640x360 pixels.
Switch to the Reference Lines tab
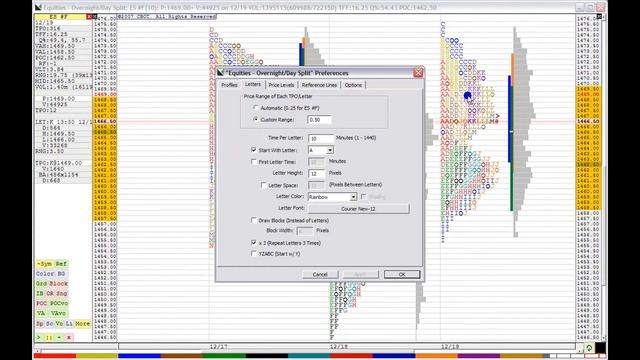pos(319,85)
